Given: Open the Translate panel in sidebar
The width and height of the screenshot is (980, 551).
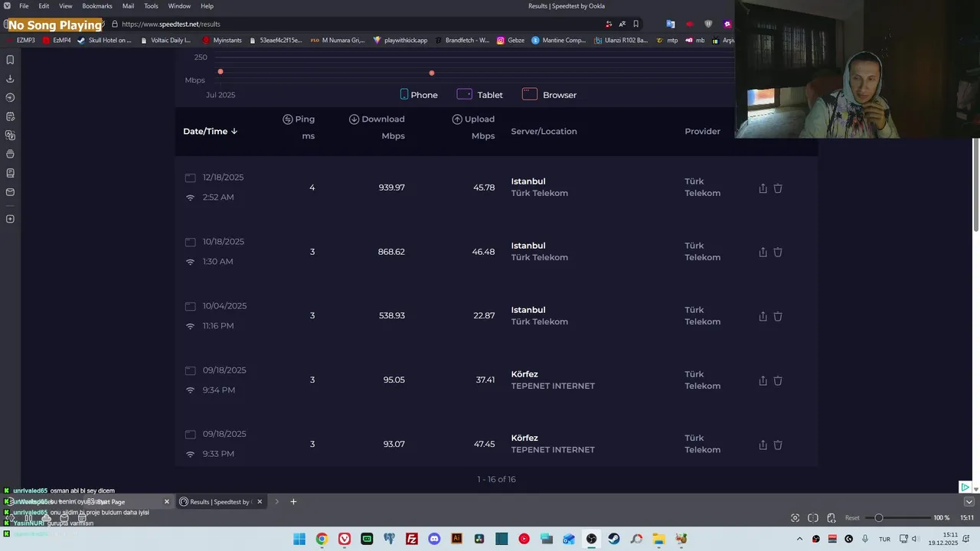Looking at the screenshot, I should (10, 135).
